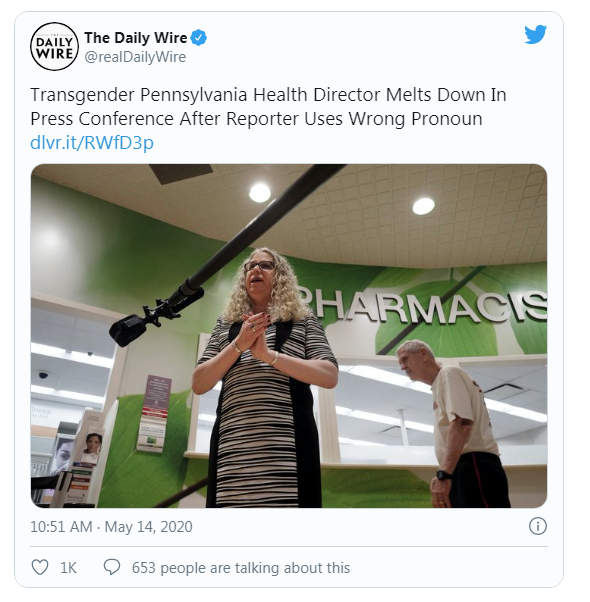Like the tweet with the heart icon
The image size is (590, 602).
(40, 567)
